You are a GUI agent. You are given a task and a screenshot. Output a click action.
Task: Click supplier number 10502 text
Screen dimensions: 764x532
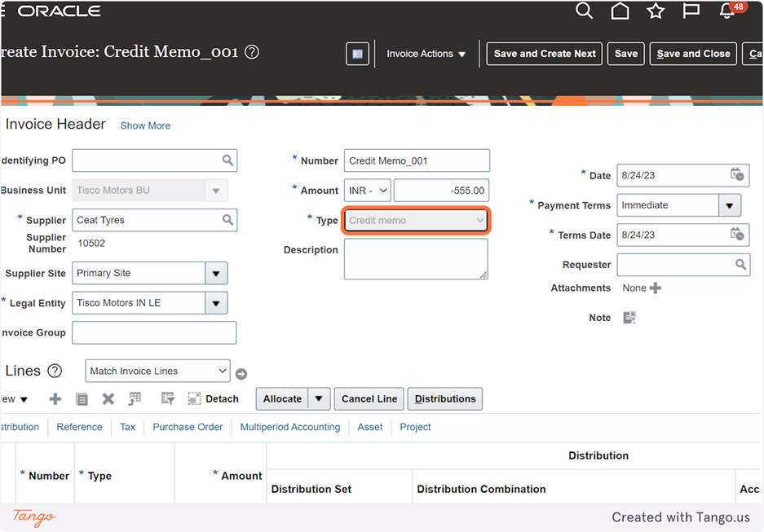click(91, 244)
